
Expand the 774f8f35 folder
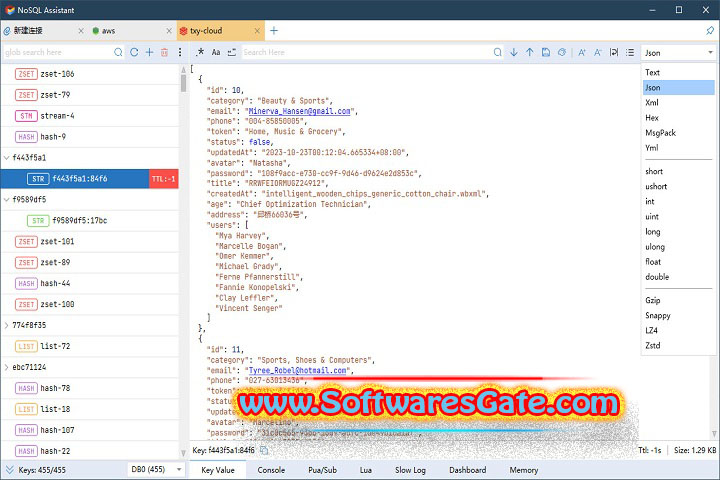[x=6, y=325]
